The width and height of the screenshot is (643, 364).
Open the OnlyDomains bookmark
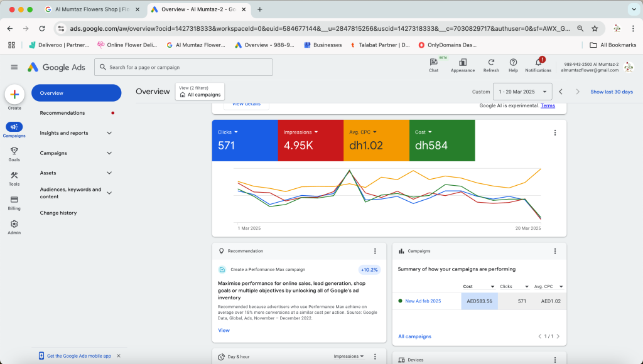(x=447, y=45)
